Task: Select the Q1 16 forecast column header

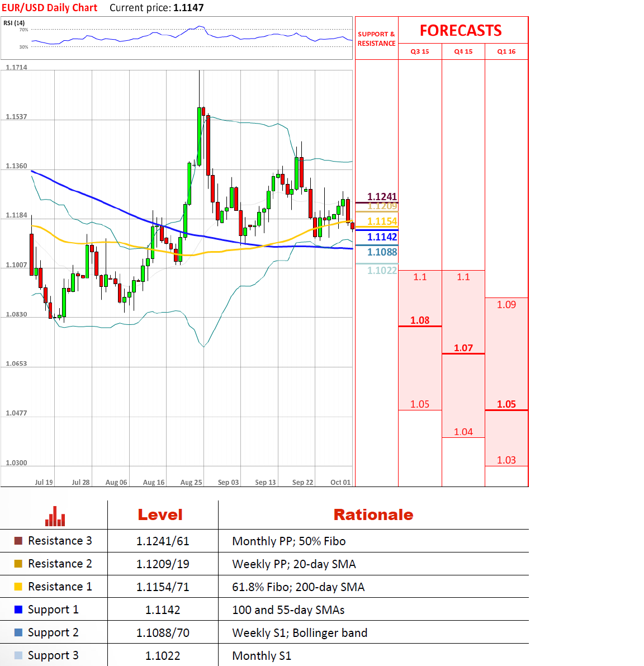Action: tap(506, 51)
